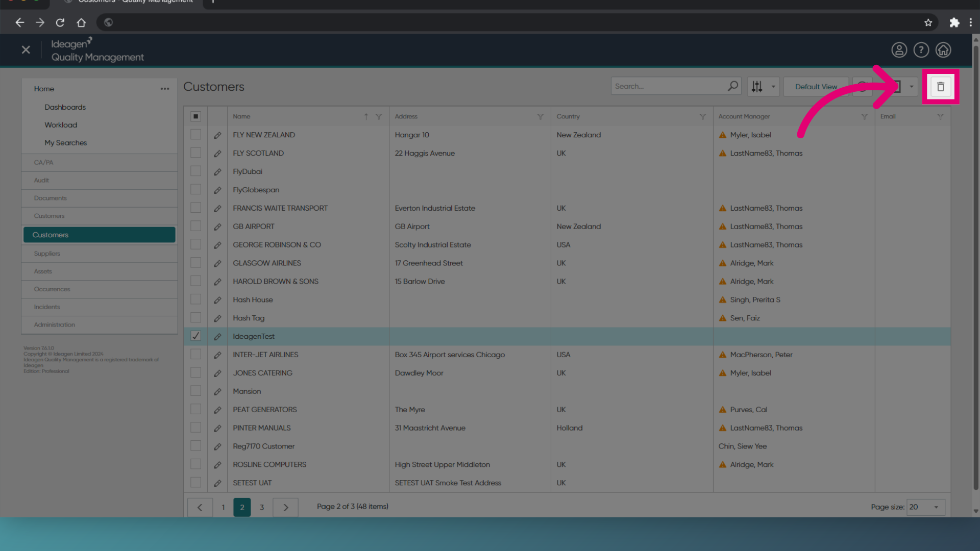
Task: Edit the FlyDubai record
Action: [217, 172]
